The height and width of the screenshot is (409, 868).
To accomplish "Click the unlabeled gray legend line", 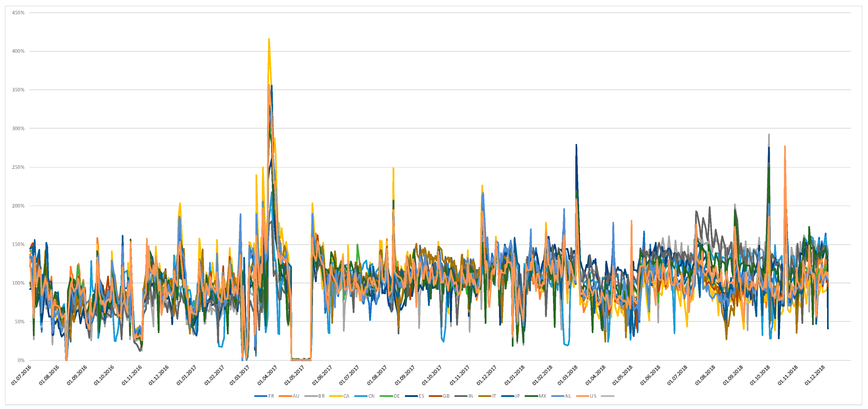I will tap(607, 396).
